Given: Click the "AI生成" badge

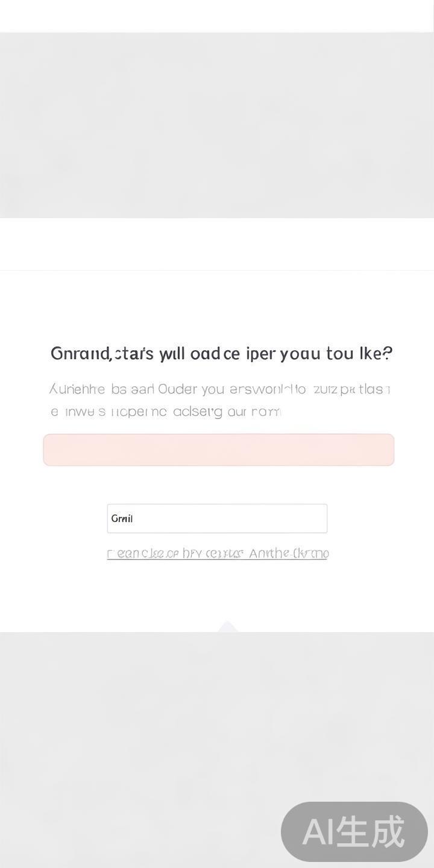Looking at the screenshot, I should point(354,832).
